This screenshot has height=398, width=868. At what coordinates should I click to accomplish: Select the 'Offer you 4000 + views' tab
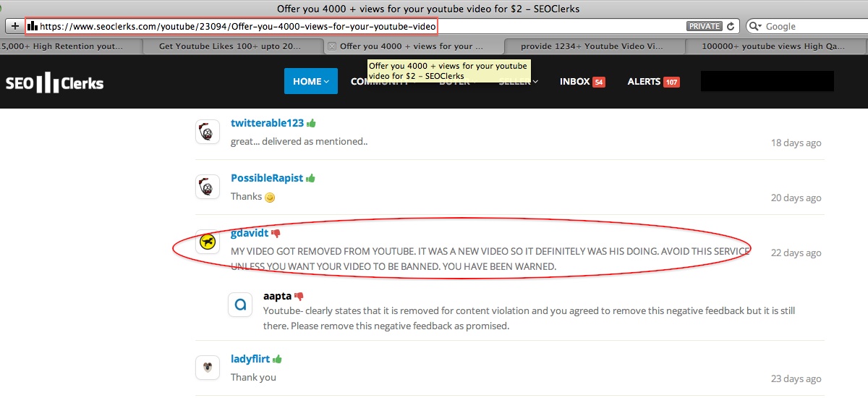412,46
